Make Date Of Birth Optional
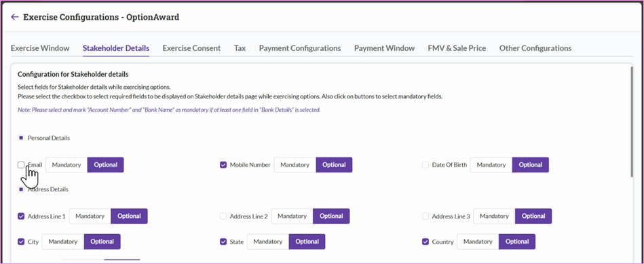The image size is (644, 264). (x=530, y=165)
